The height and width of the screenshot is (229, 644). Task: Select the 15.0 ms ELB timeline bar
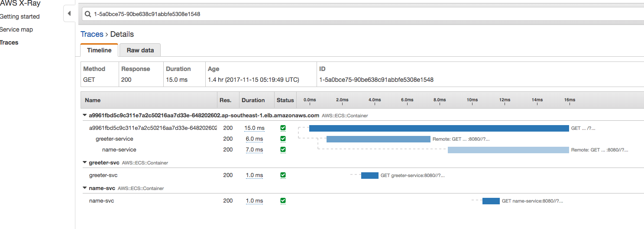(x=439, y=128)
